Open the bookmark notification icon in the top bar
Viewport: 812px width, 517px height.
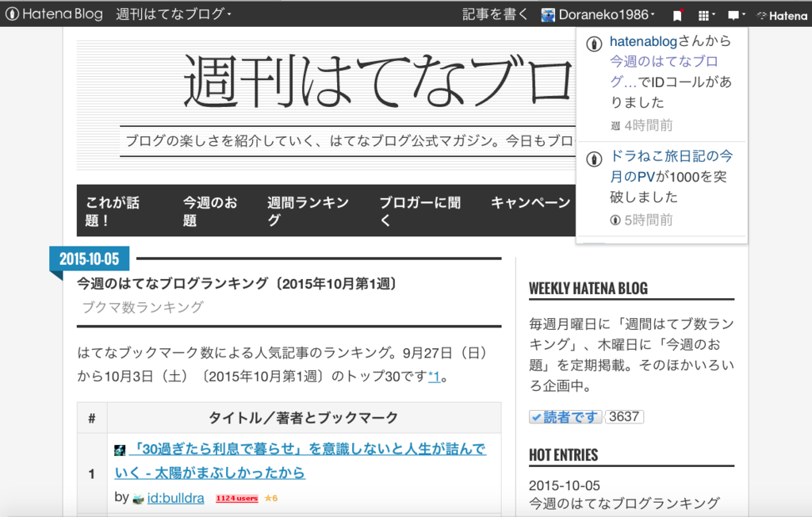coord(677,16)
